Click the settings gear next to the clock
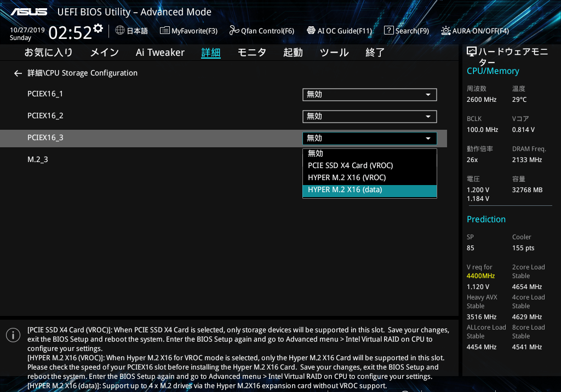561x392 pixels. (x=98, y=28)
